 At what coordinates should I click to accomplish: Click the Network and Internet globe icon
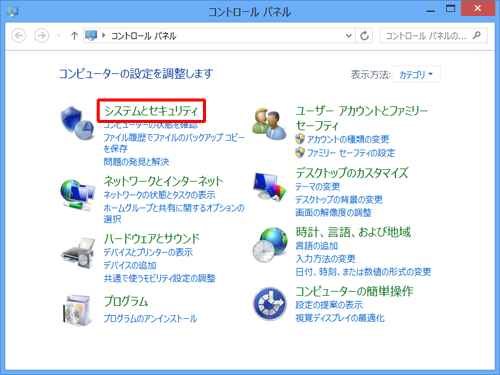[77, 195]
